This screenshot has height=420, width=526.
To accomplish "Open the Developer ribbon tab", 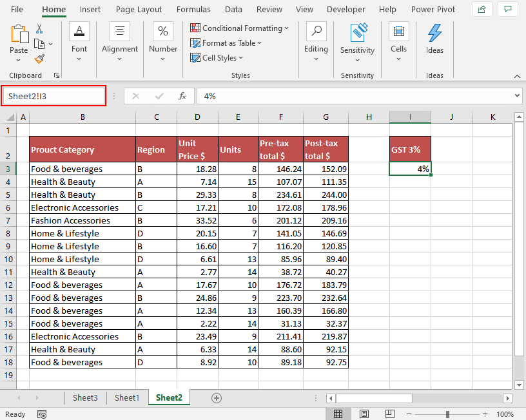I will (x=346, y=9).
